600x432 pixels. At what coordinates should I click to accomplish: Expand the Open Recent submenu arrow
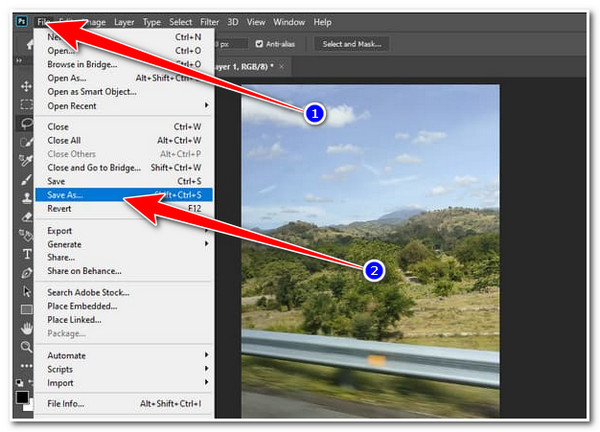click(207, 105)
